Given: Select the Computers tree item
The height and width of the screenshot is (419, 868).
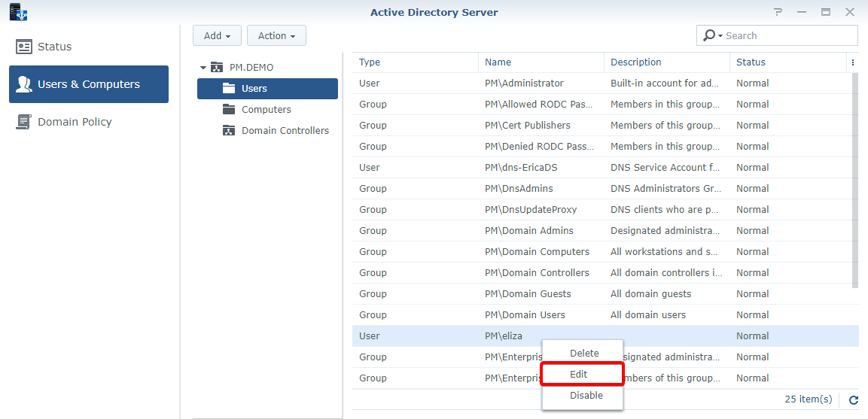Looking at the screenshot, I should coord(267,110).
